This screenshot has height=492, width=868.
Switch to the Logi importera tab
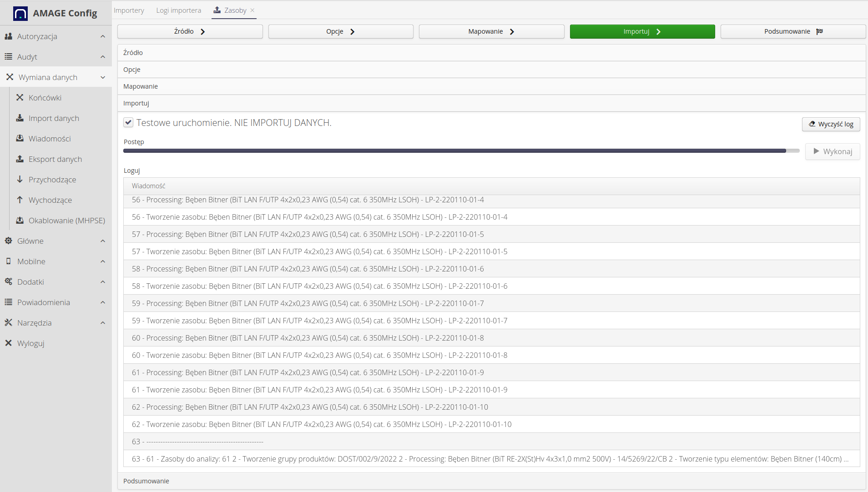[x=178, y=10]
